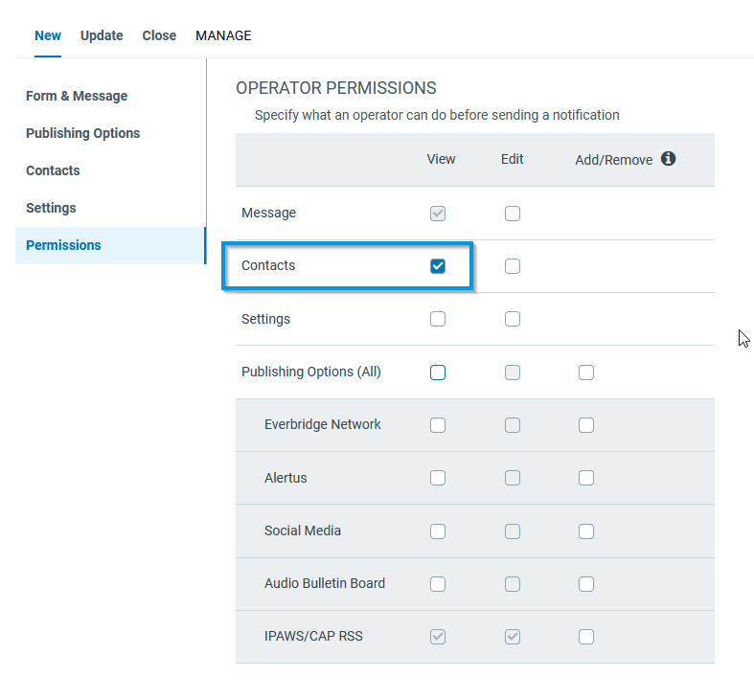
Task: Check Add/Remove for IPAWS/CAP RSS
Action: (x=586, y=637)
